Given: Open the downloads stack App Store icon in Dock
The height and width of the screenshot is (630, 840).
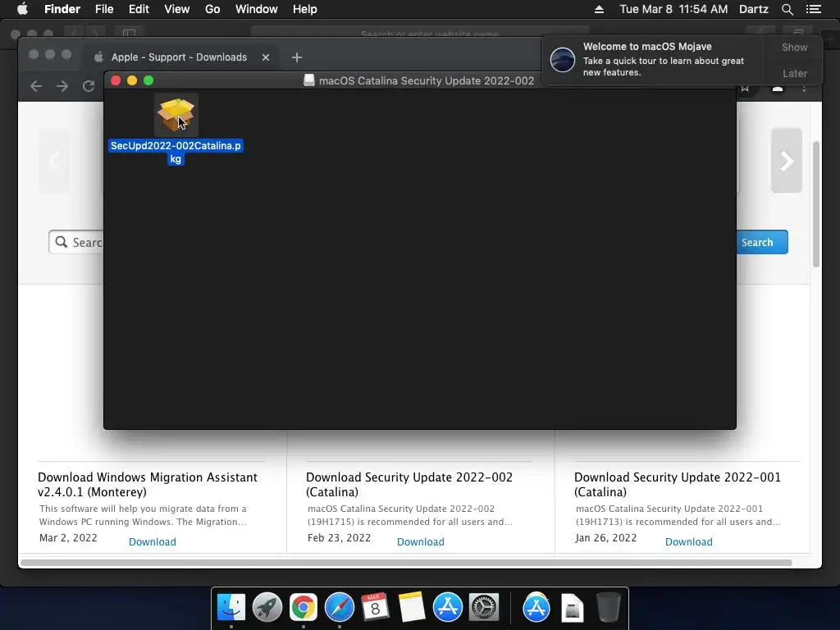Looking at the screenshot, I should tap(536, 607).
